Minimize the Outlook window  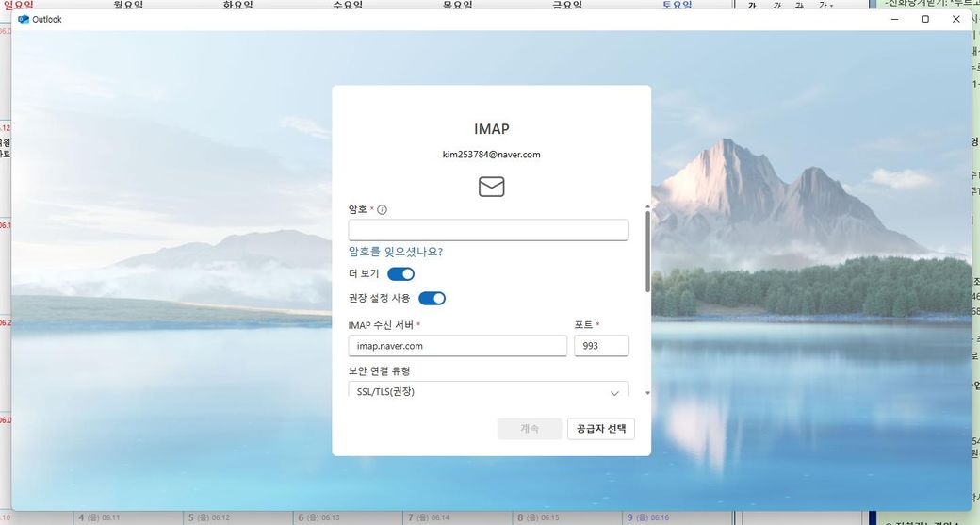tap(894, 19)
